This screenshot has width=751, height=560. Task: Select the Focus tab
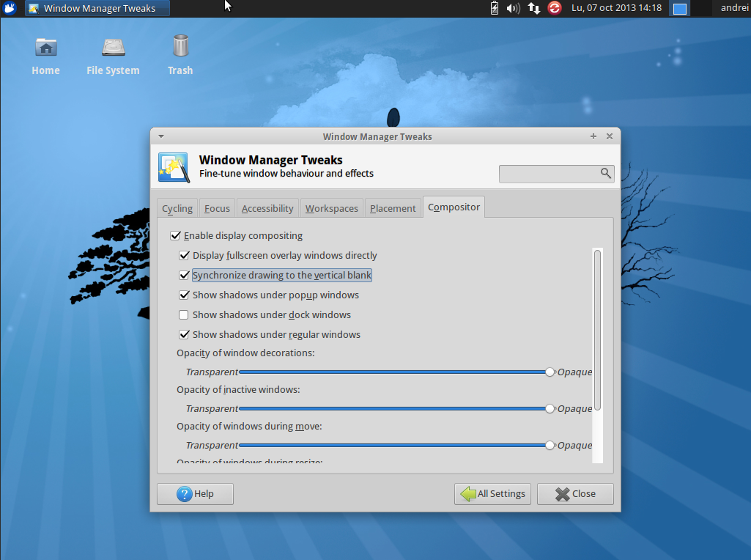[x=217, y=207]
